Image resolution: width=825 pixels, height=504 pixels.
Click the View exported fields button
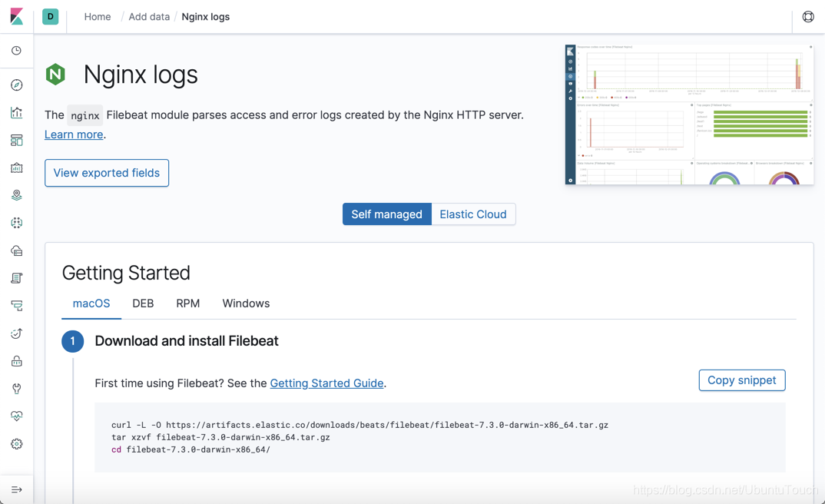pyautogui.click(x=106, y=173)
